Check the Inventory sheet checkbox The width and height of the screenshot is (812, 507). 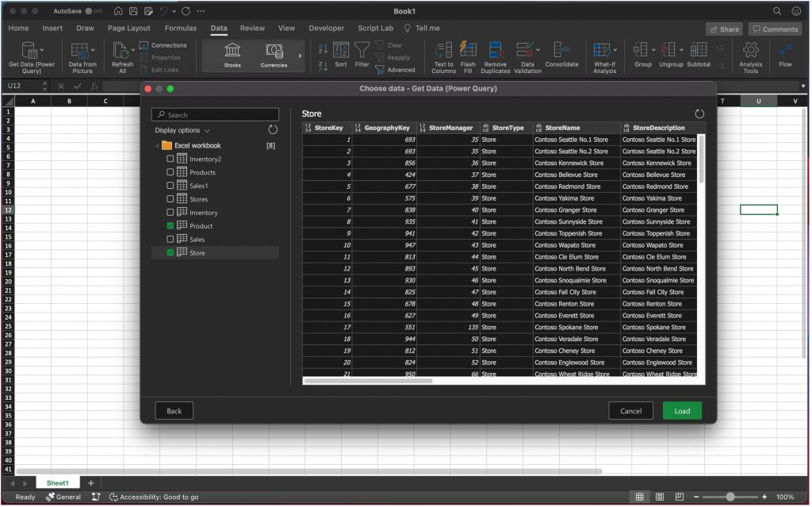[x=170, y=213]
